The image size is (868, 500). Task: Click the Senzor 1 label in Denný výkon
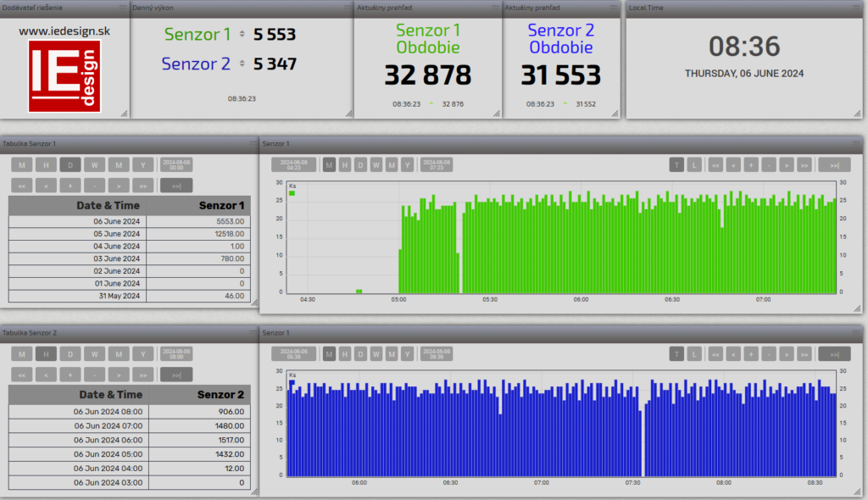[x=197, y=35]
